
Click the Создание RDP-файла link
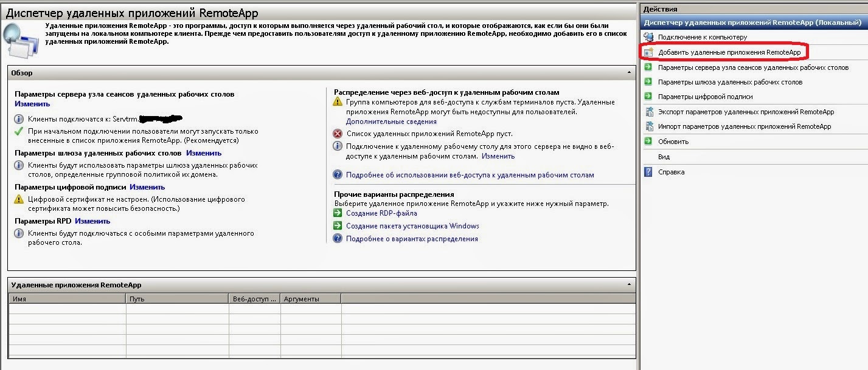381,213
